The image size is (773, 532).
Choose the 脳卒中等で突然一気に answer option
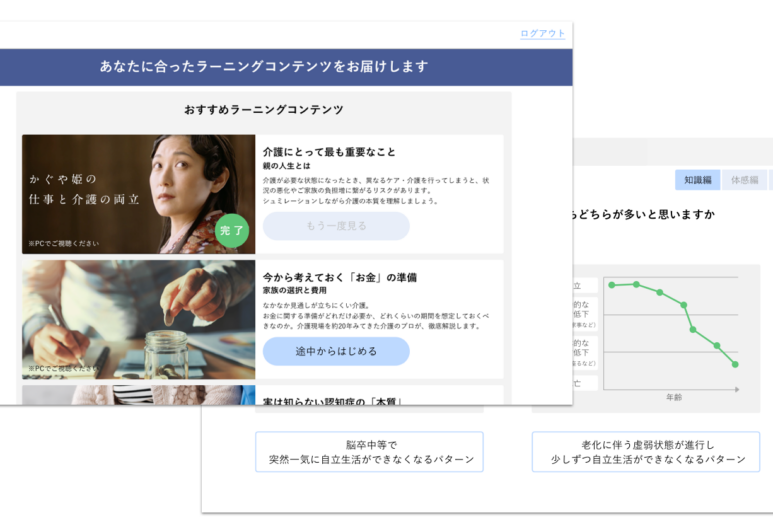[x=369, y=452]
